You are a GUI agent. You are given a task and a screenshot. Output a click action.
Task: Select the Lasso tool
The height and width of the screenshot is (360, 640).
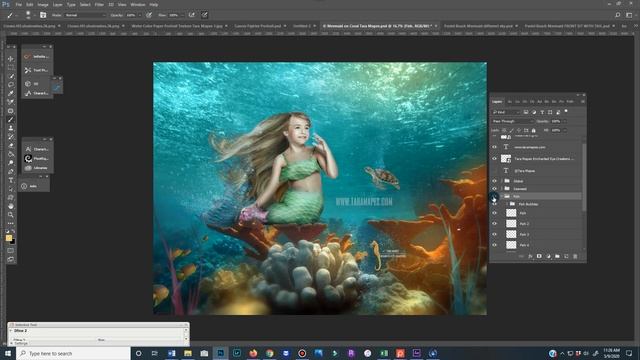(x=11, y=84)
